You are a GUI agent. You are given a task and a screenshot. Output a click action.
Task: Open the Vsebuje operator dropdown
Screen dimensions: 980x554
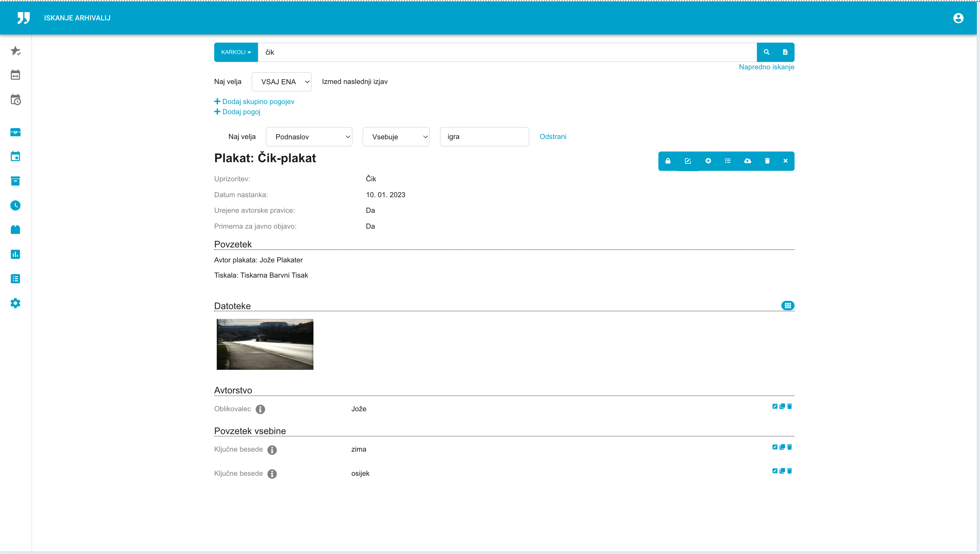(396, 137)
